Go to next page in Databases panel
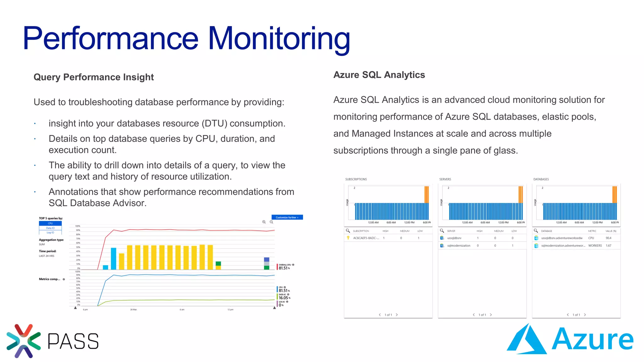 click(x=585, y=315)
